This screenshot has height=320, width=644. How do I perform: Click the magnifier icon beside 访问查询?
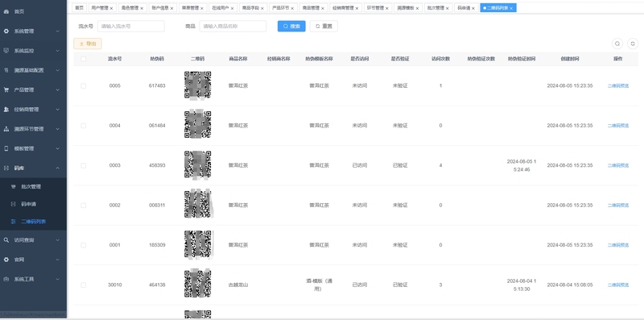(x=6, y=240)
